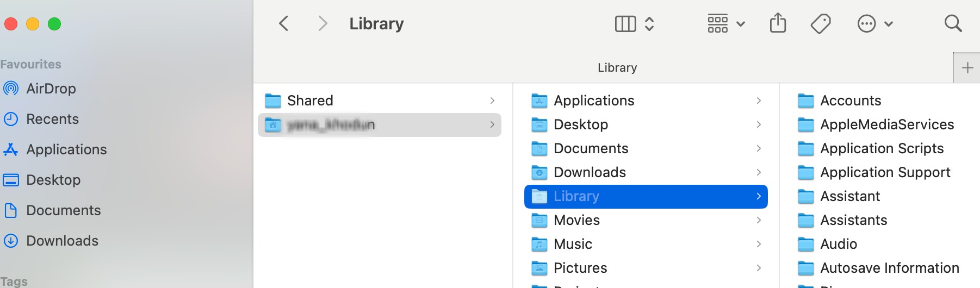
Task: Open the Group By grid icon
Action: point(718,24)
